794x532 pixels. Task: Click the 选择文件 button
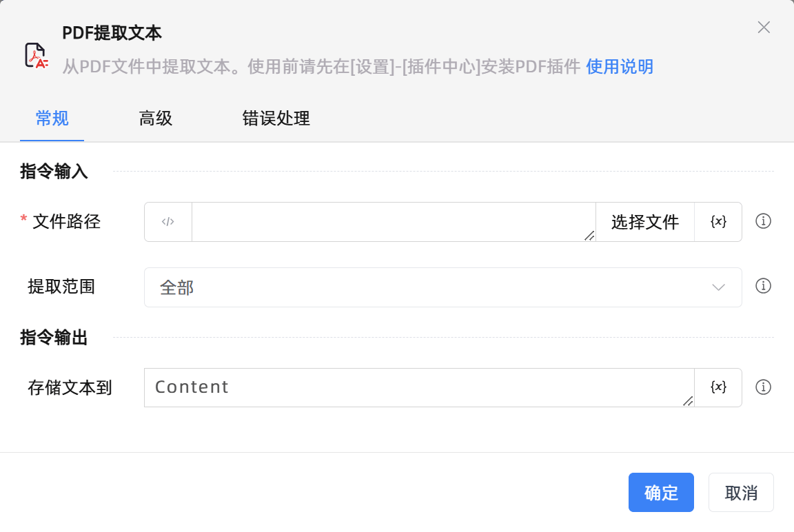click(x=644, y=222)
